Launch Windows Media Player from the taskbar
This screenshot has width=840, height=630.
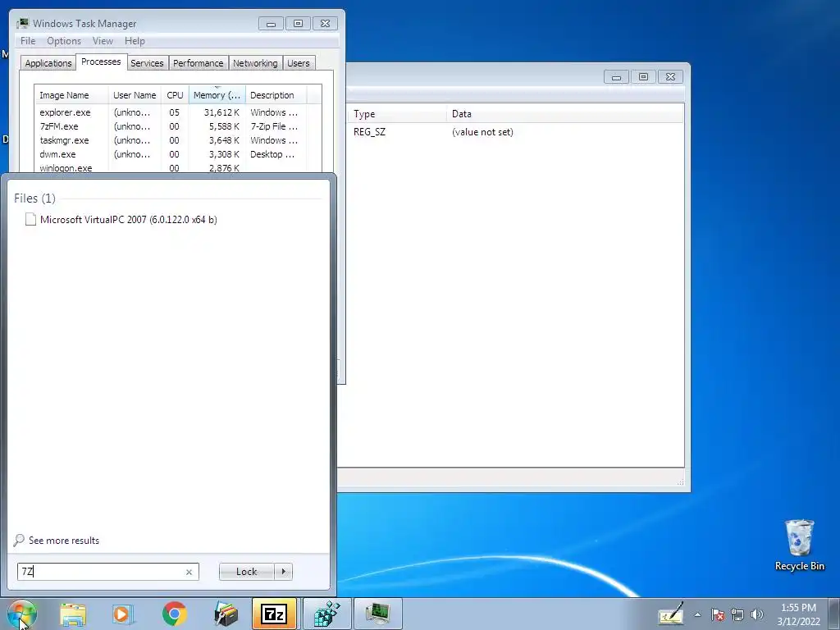point(123,614)
